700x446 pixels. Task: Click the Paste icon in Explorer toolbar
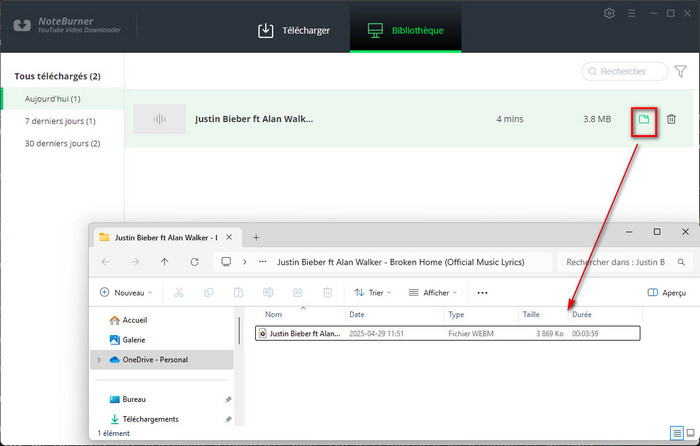click(238, 293)
